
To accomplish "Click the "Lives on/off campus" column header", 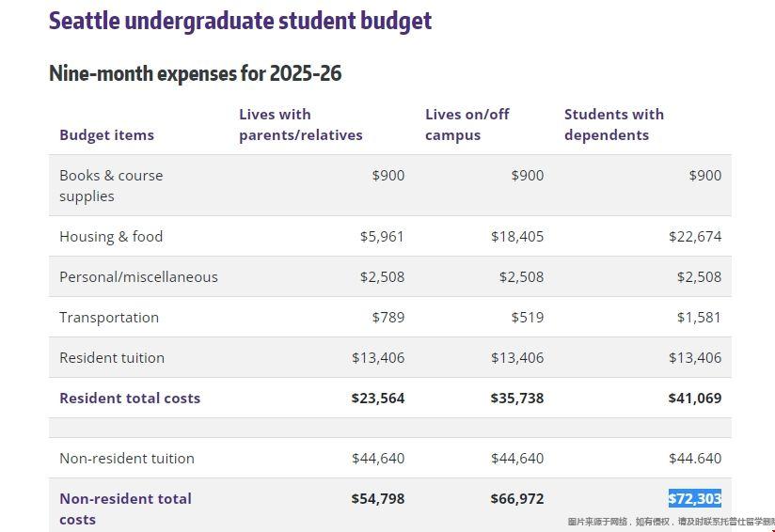I will pos(467,124).
